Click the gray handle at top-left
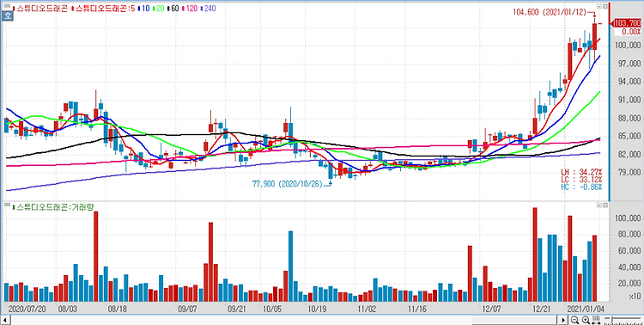The height and width of the screenshot is (325, 644). (x=7, y=7)
